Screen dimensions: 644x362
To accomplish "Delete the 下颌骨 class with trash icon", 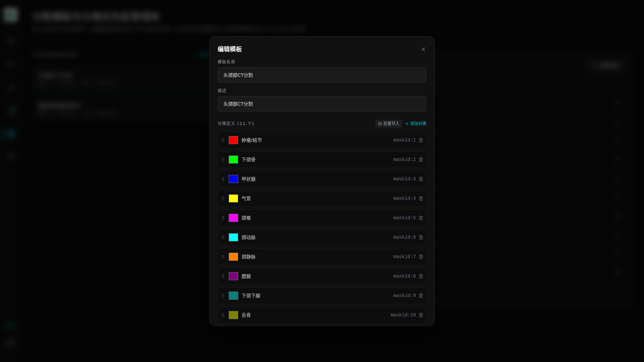I will tap(421, 160).
